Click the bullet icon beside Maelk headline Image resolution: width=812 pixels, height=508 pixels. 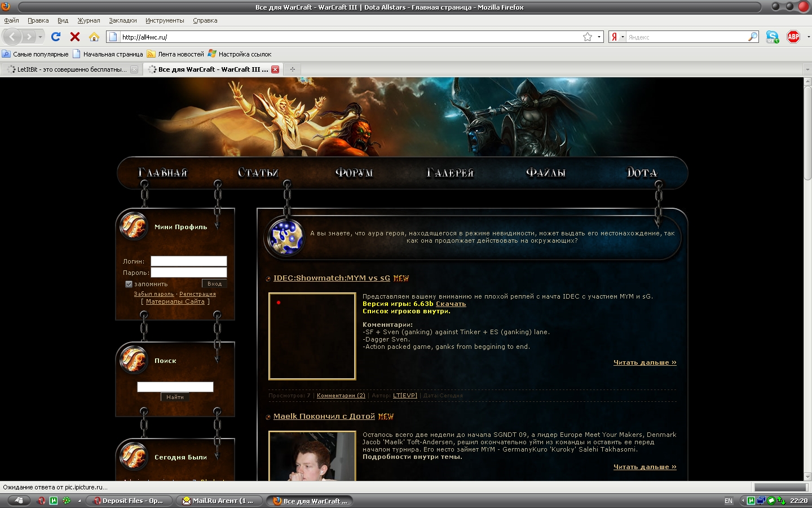268,417
